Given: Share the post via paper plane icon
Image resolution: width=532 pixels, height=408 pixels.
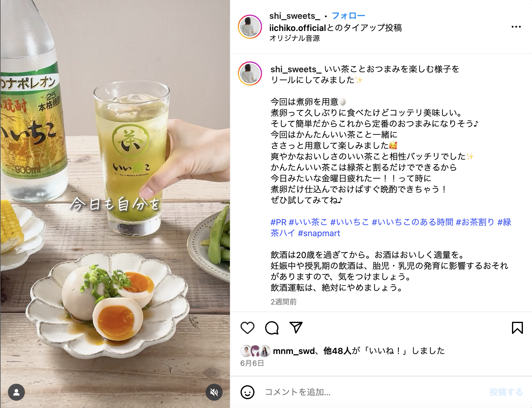Looking at the screenshot, I should click(x=296, y=328).
